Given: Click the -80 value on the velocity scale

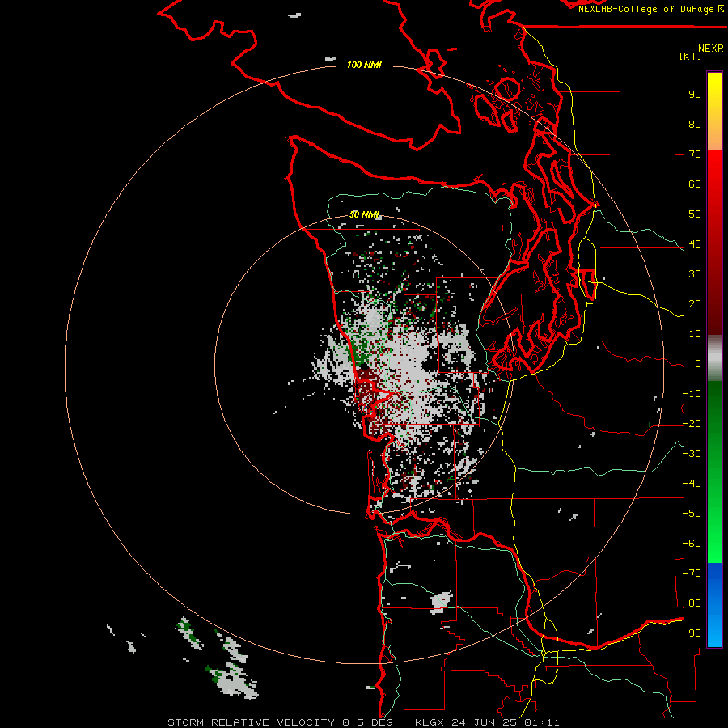Looking at the screenshot, I should coord(692,603).
